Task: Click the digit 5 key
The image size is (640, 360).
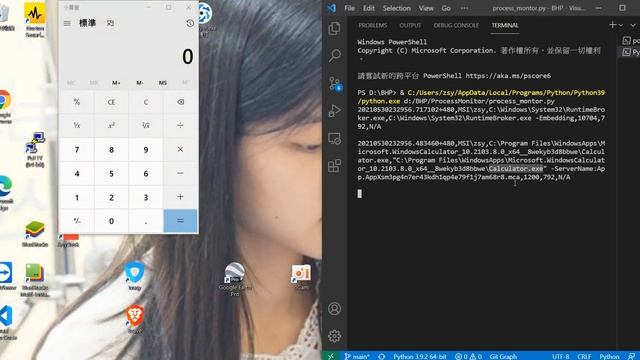Action: [x=111, y=173]
